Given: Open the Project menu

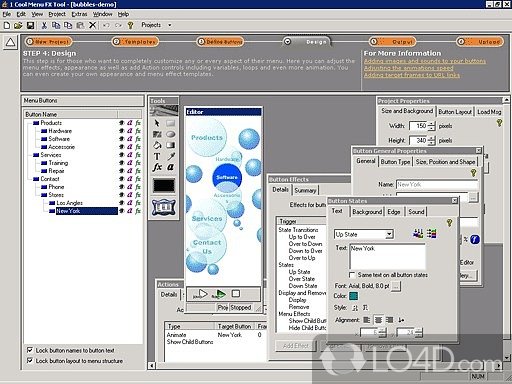Looking at the screenshot, I should point(57,14).
